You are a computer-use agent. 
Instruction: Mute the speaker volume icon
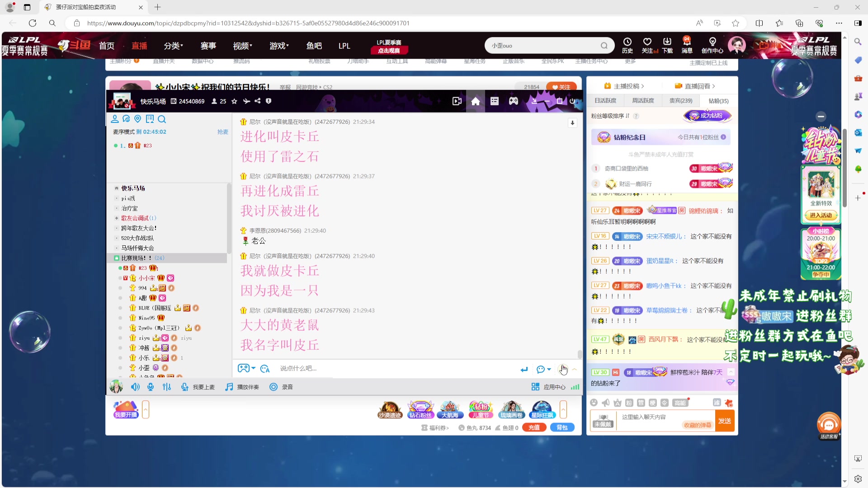(x=135, y=387)
